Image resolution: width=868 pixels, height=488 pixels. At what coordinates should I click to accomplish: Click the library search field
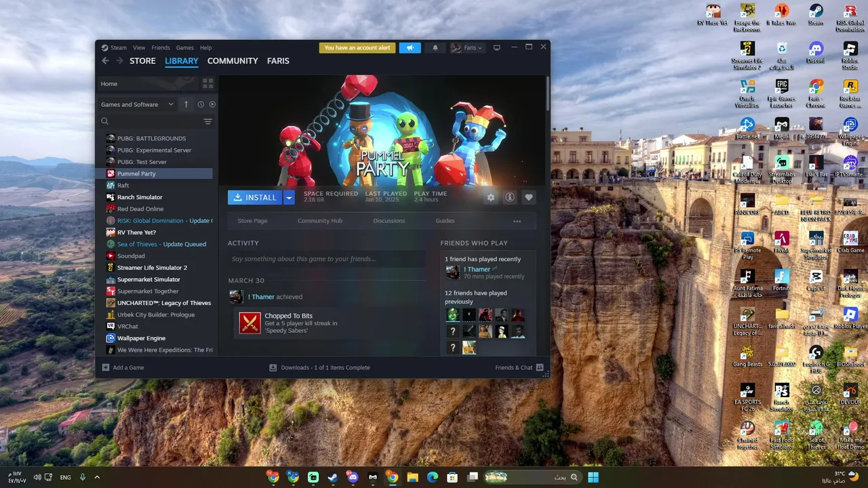(149, 121)
